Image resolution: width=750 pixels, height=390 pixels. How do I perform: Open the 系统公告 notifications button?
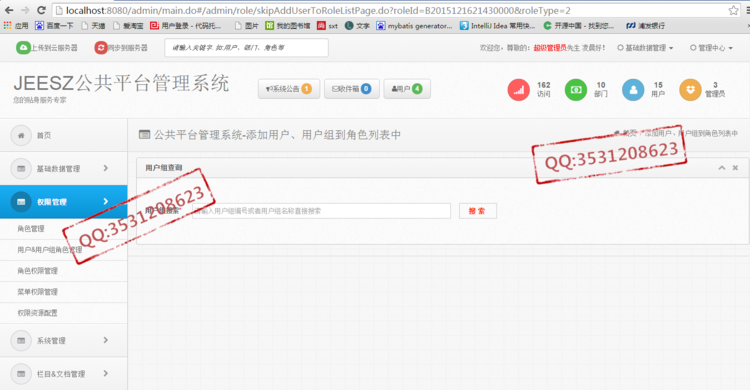click(289, 89)
